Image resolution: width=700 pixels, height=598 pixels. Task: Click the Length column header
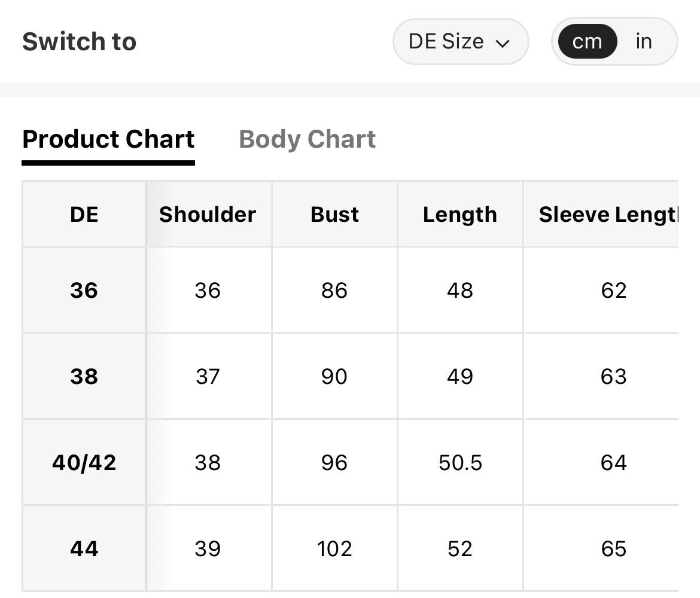460,214
